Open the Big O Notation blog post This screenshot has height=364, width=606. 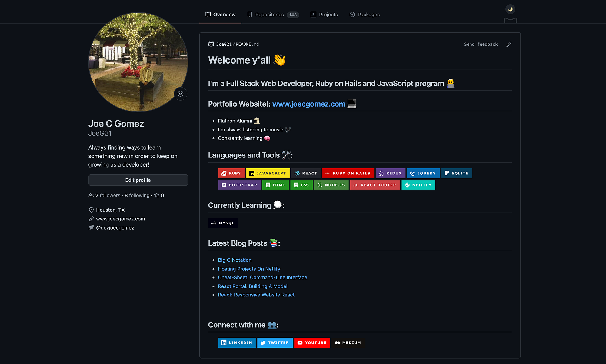pyautogui.click(x=235, y=260)
